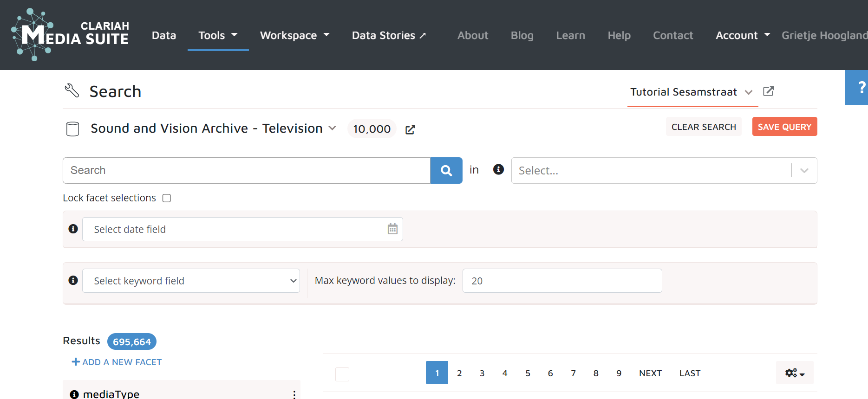Open the Workspace menu
The width and height of the screenshot is (868, 399).
(294, 35)
